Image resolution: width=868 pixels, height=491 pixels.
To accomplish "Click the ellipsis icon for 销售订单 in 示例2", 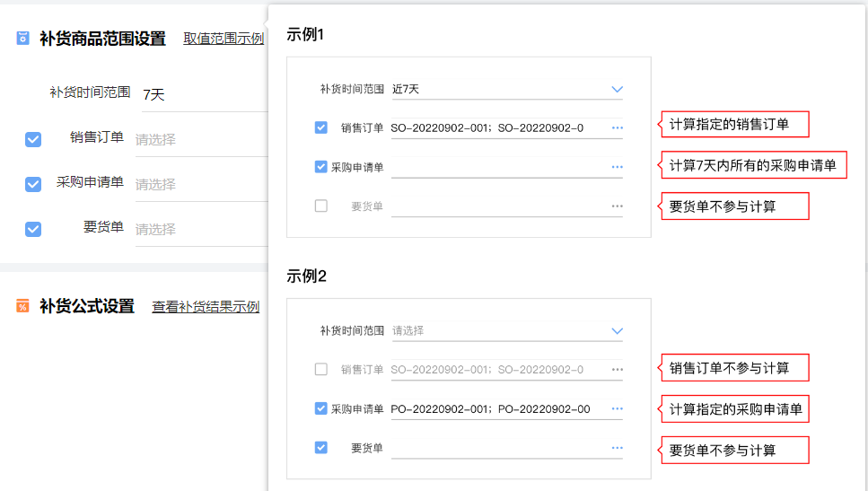I will tap(617, 370).
